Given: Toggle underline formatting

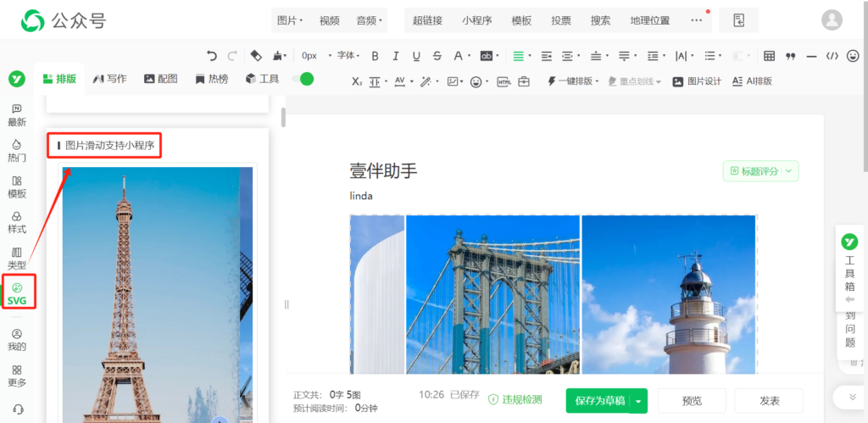Looking at the screenshot, I should click(x=416, y=56).
